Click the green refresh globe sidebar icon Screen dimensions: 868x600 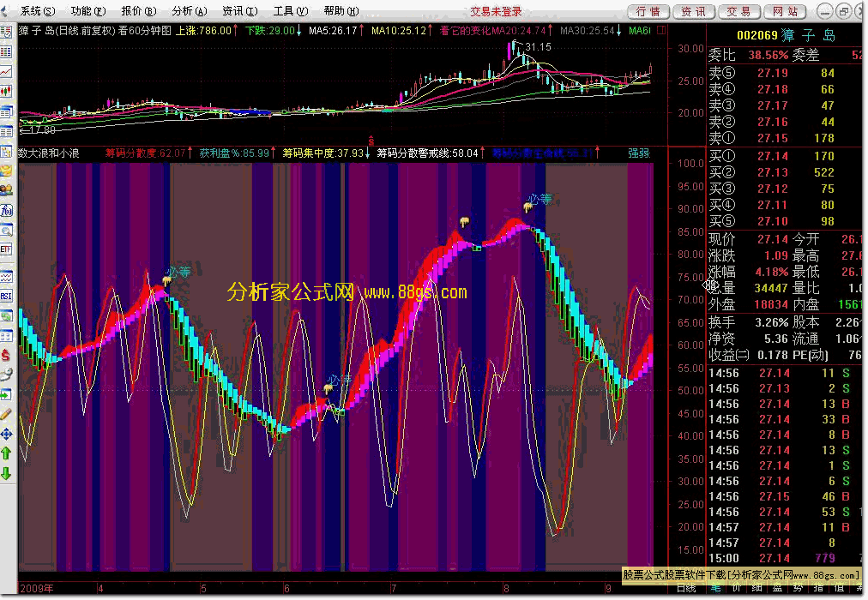click(x=6, y=315)
